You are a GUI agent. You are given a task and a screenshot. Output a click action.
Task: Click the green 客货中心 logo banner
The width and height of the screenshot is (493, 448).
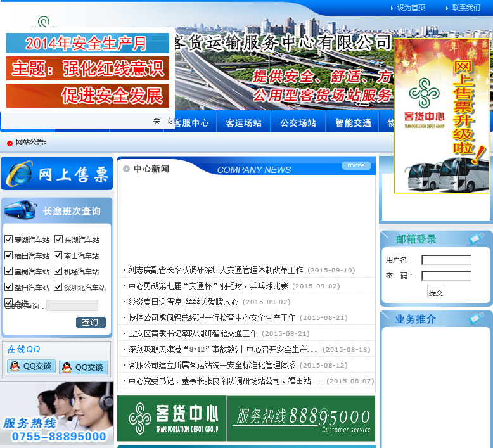(x=172, y=418)
